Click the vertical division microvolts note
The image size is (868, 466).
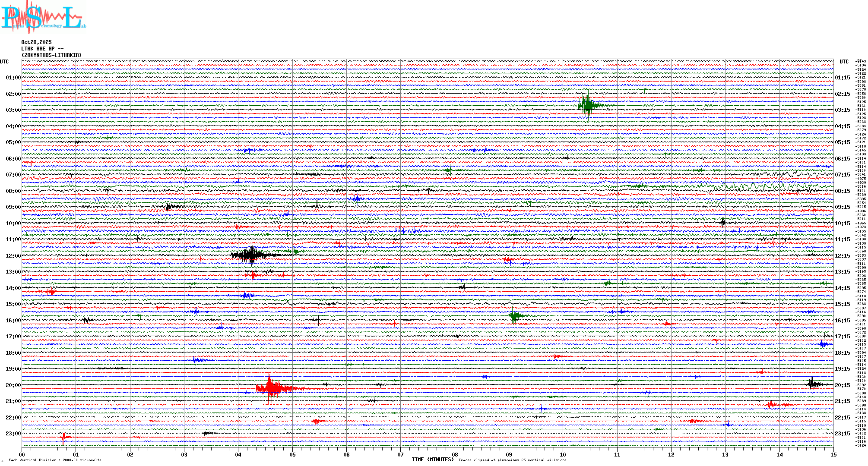[55, 460]
